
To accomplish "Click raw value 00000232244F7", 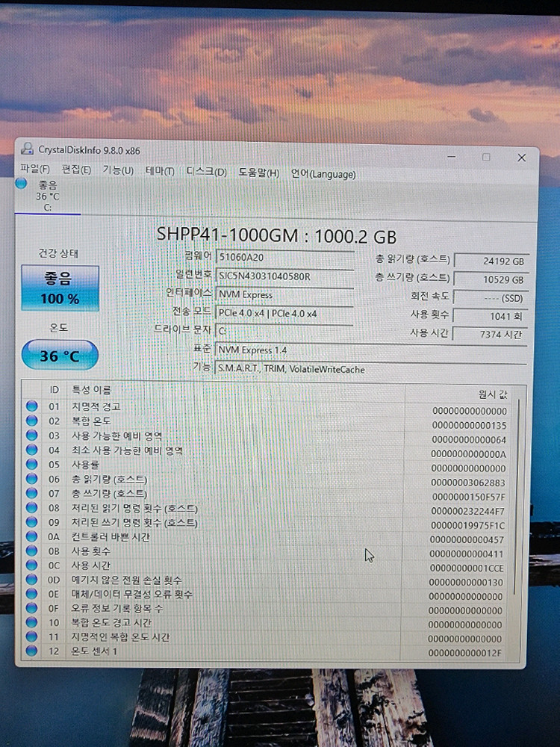I will (x=467, y=511).
